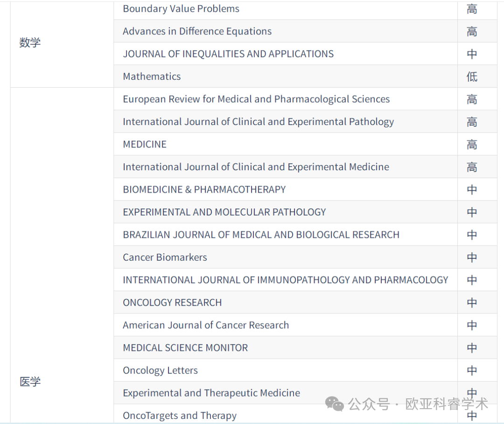Screen dimensions: 504x424
Task: Click the 高 rating beside Advances in Difference Equations
Action: pyautogui.click(x=472, y=31)
